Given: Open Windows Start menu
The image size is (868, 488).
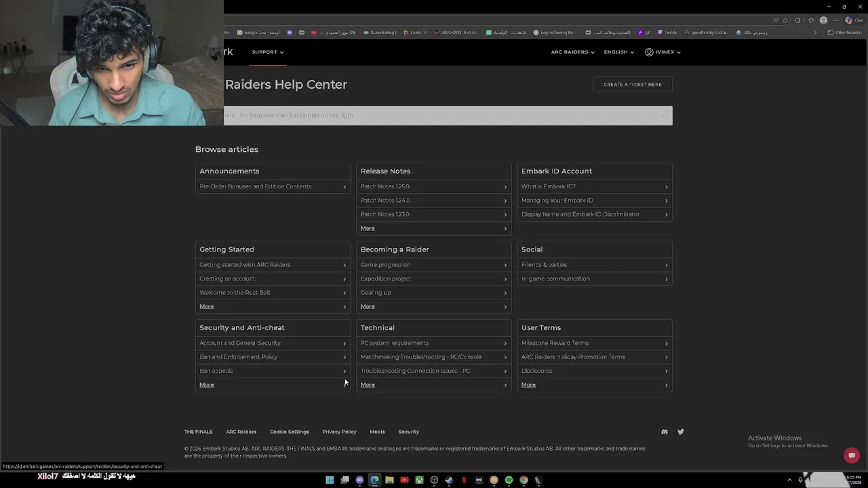Looking at the screenshot, I should click(x=330, y=480).
